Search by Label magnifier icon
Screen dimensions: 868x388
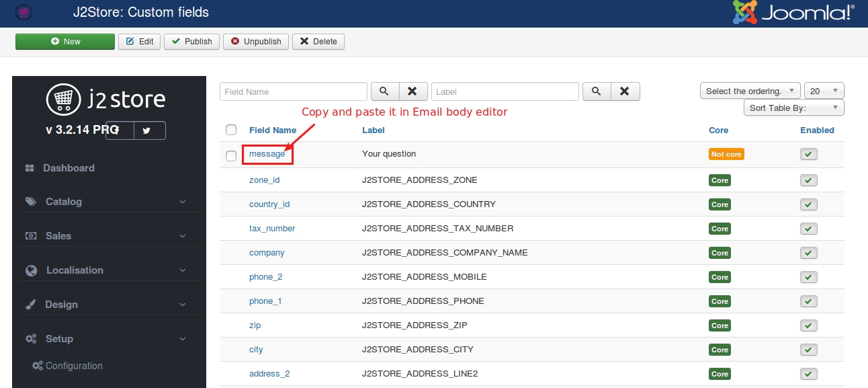point(597,91)
